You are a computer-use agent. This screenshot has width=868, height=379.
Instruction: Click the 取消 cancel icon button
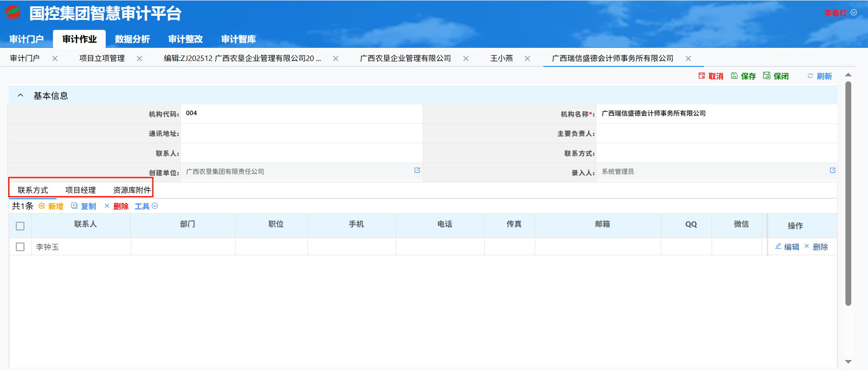pyautogui.click(x=711, y=76)
